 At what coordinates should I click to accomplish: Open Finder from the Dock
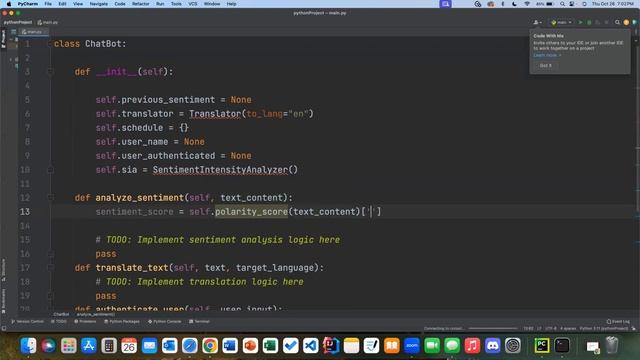click(x=29, y=346)
